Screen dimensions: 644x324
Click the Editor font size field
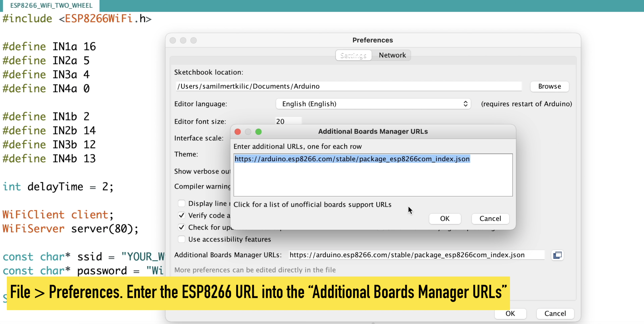tap(288, 121)
